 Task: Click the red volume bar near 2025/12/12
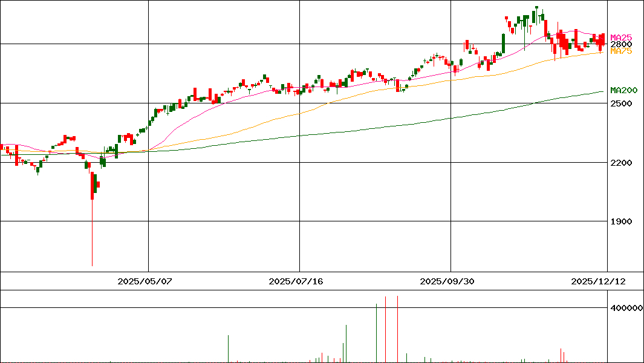[562, 355]
